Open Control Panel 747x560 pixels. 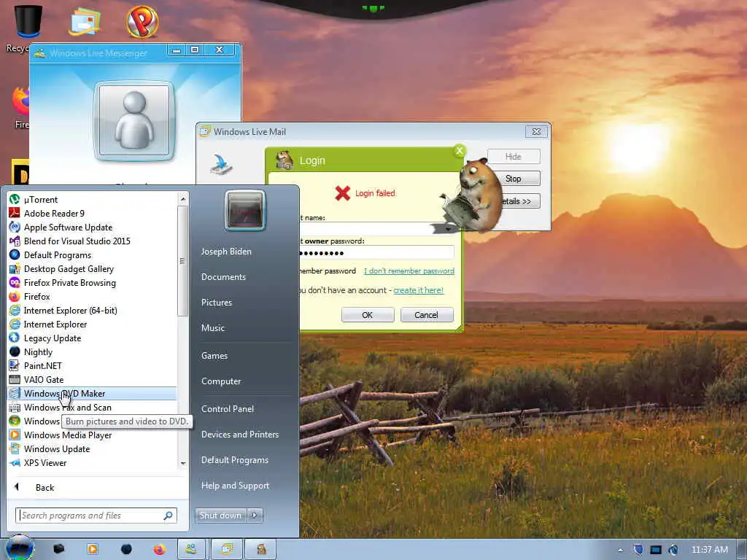tap(228, 409)
